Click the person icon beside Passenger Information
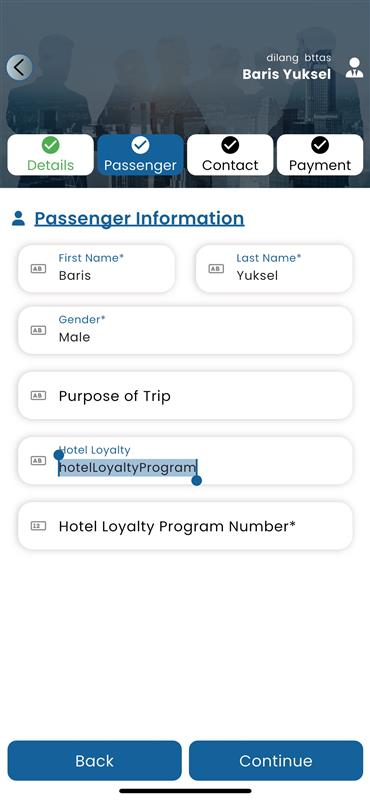 pyautogui.click(x=18, y=219)
